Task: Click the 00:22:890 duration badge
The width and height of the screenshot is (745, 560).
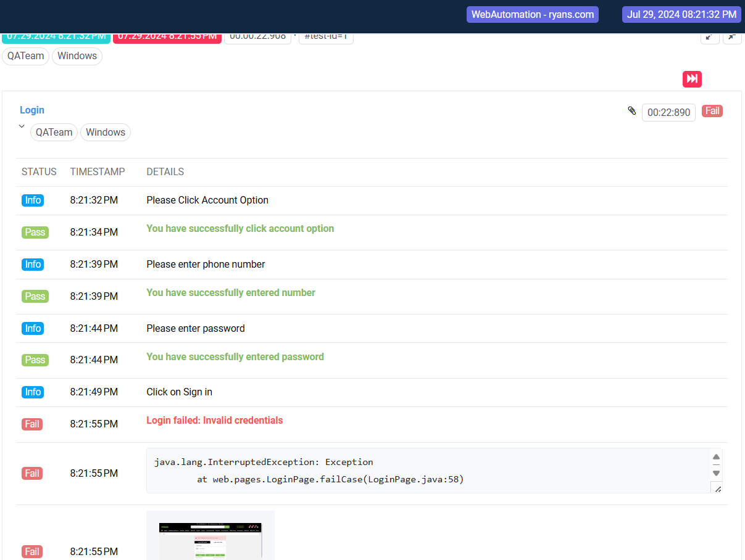Action: coord(668,112)
